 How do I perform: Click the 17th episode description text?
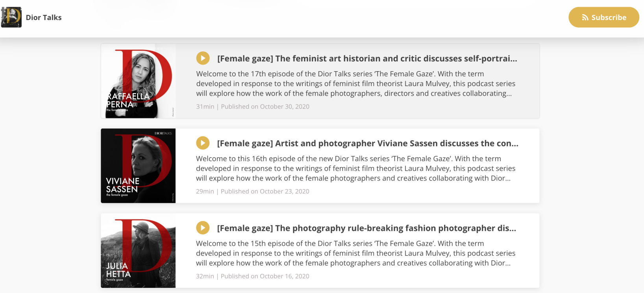click(x=355, y=84)
